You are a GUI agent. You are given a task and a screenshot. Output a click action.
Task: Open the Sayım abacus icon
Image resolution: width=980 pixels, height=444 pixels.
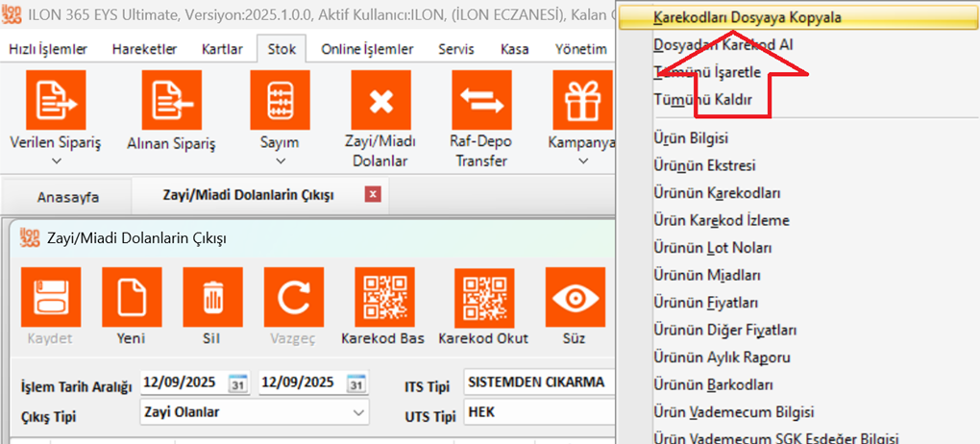click(x=280, y=100)
